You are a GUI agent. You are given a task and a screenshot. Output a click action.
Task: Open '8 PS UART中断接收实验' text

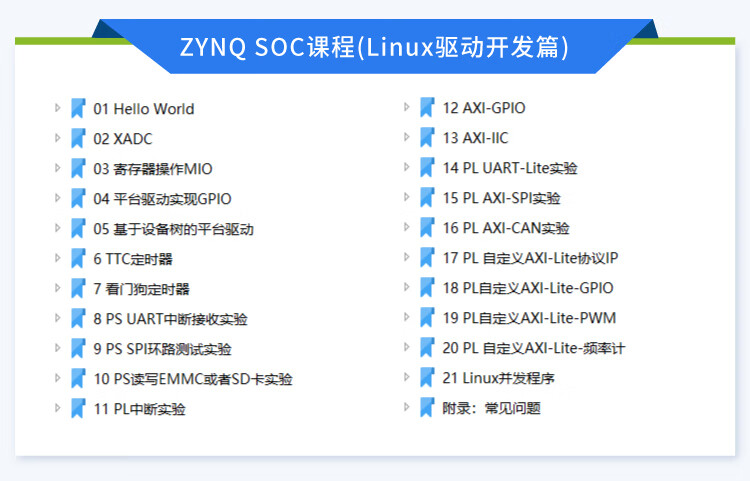click(x=170, y=319)
